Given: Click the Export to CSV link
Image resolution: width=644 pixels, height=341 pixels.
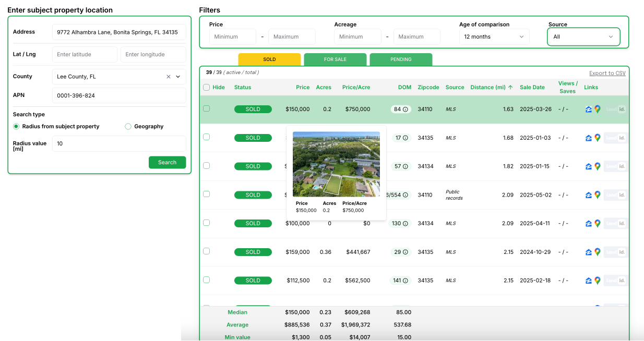Looking at the screenshot, I should (607, 74).
